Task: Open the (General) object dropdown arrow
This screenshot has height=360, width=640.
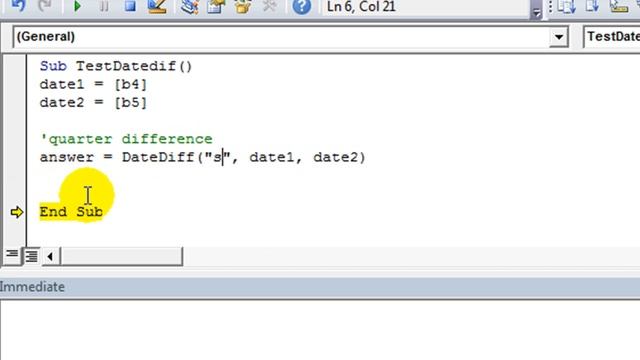Action: [558, 37]
